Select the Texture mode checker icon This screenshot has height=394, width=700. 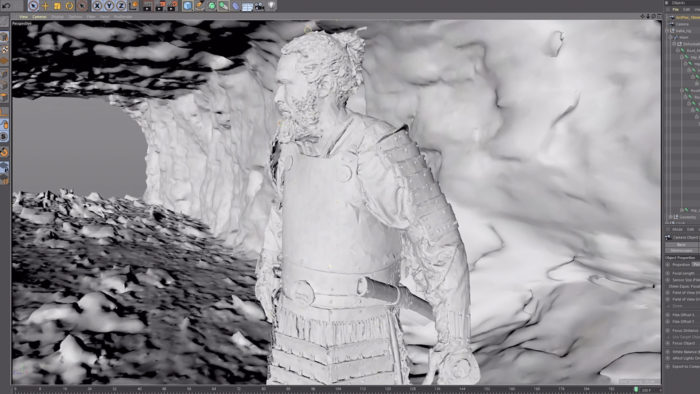(x=4, y=49)
